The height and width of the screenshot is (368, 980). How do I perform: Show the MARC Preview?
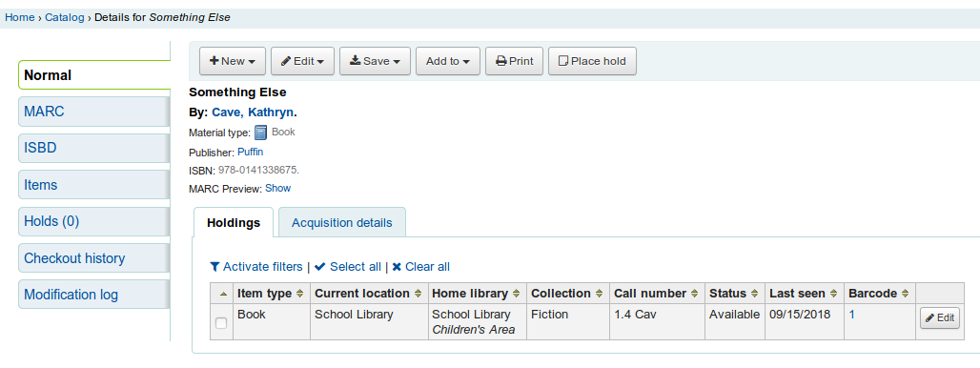click(x=278, y=188)
